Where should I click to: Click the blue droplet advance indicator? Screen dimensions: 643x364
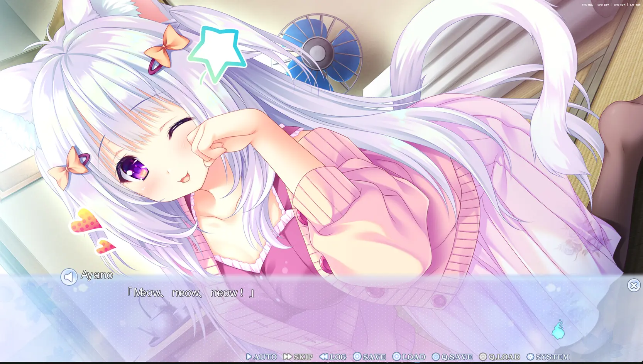[x=558, y=330]
